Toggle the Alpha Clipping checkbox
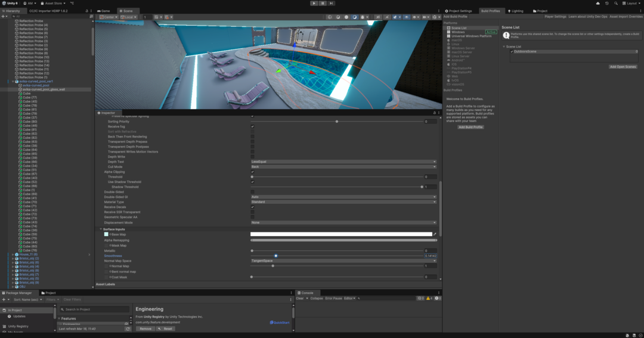Viewport: 644px width, 338px height. click(252, 172)
